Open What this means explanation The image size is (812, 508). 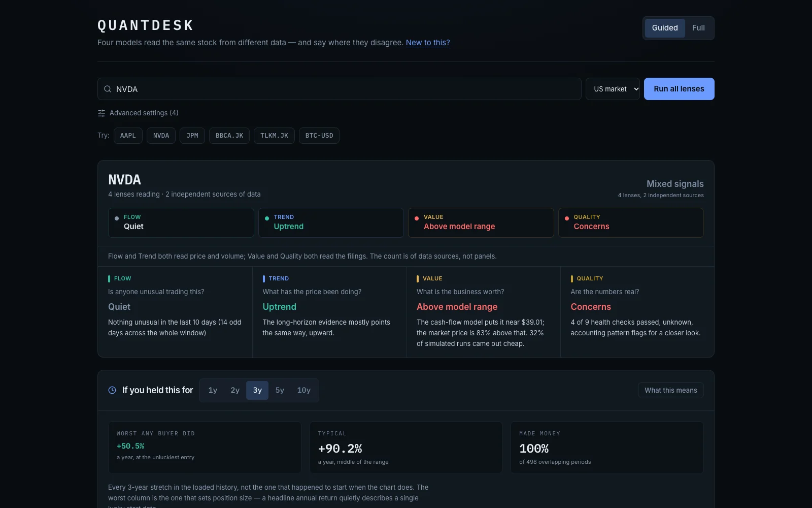coord(671,390)
